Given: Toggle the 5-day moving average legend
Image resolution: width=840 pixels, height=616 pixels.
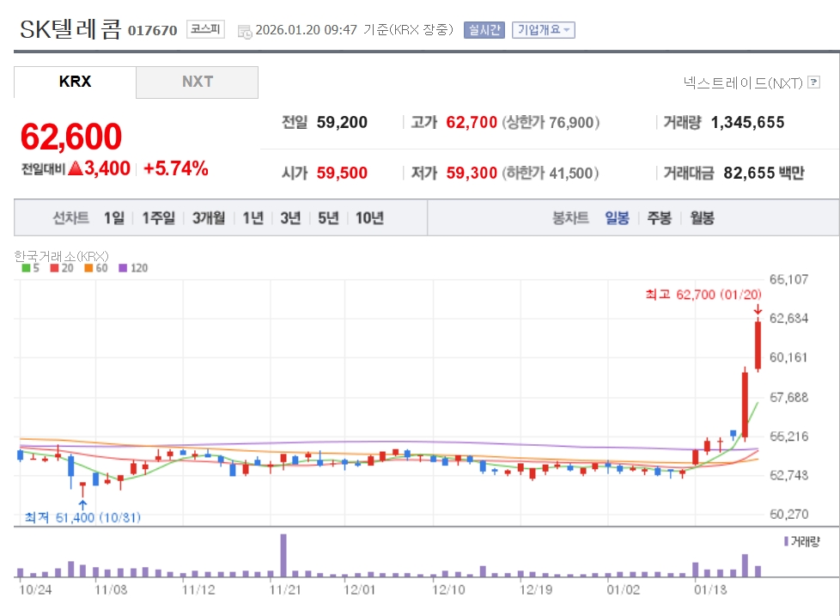Looking at the screenshot, I should click(30, 268).
